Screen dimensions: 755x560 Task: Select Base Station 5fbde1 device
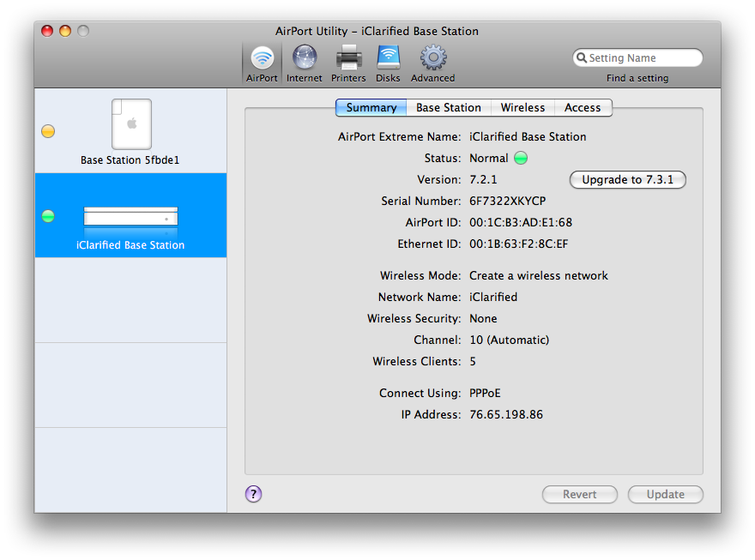point(130,131)
